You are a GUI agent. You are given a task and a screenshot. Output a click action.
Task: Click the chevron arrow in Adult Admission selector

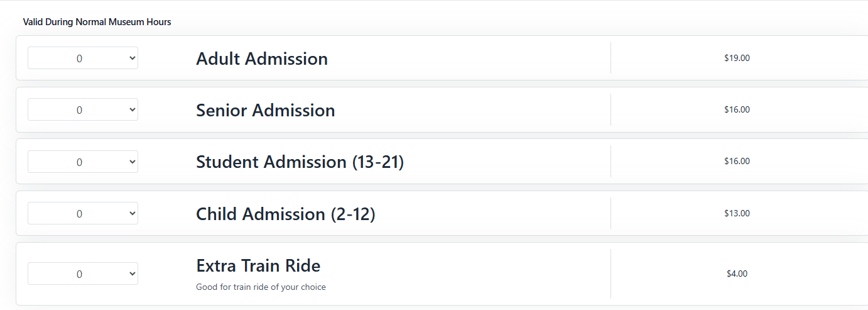tap(132, 58)
